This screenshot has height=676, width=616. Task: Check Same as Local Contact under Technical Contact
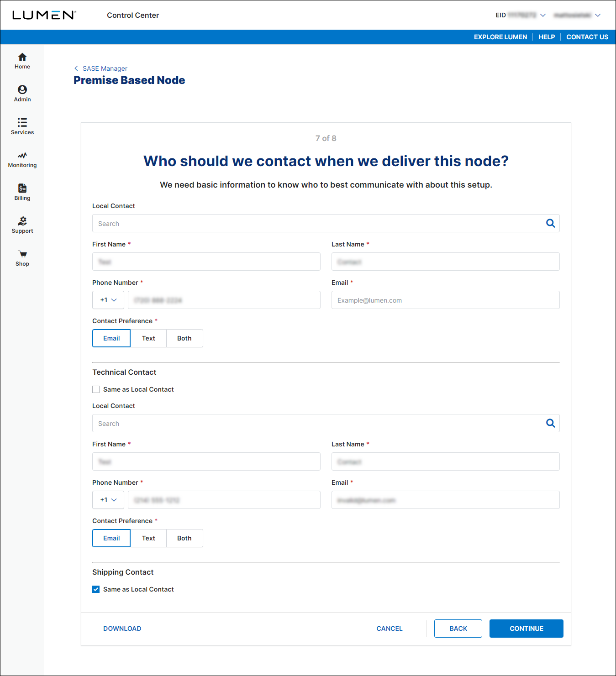[96, 389]
